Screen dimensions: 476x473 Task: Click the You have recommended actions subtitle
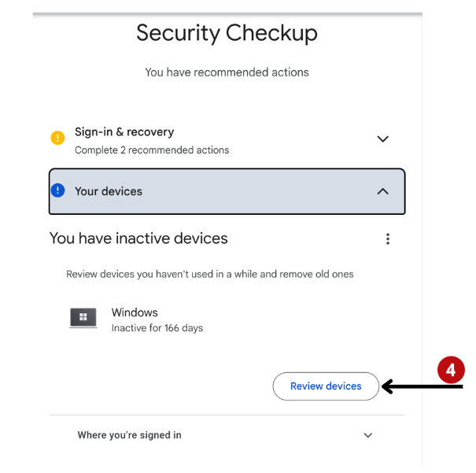(x=227, y=72)
